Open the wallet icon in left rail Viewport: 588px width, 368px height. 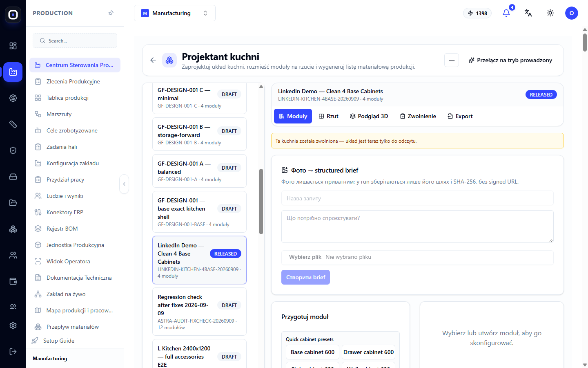click(13, 281)
